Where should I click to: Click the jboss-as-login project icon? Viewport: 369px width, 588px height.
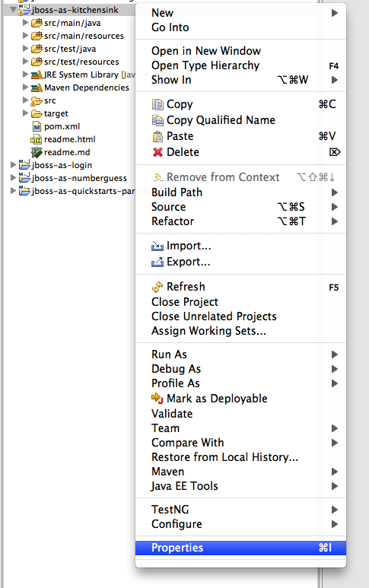[24, 164]
